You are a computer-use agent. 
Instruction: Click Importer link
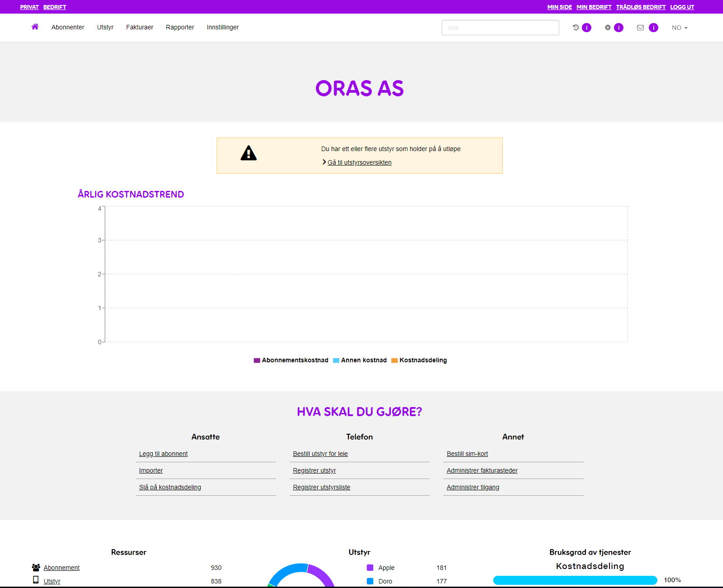pyautogui.click(x=151, y=470)
